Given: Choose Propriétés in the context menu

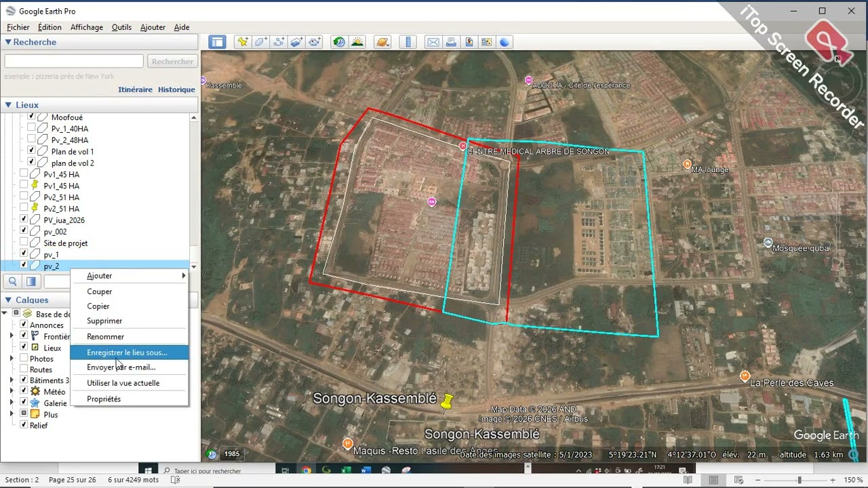Looking at the screenshot, I should (x=129, y=399).
